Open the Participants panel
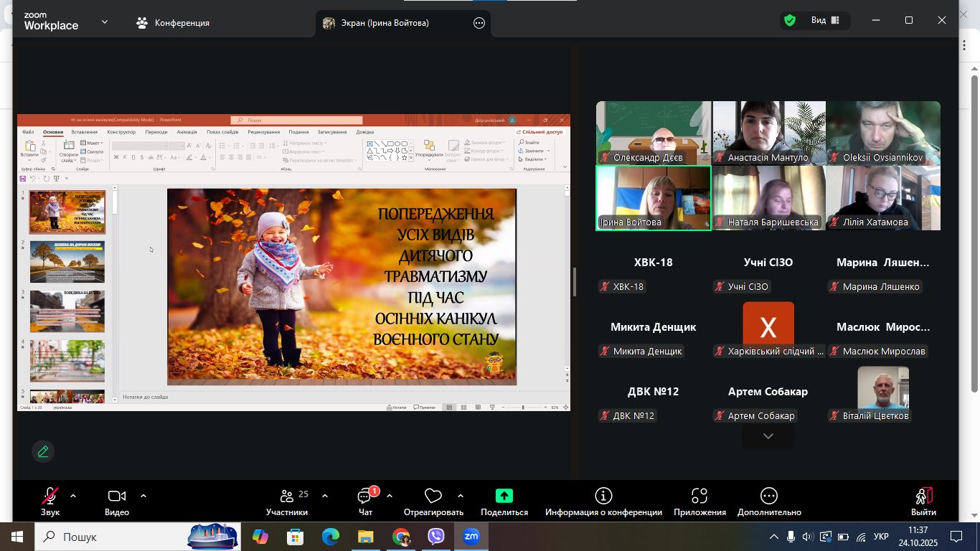Screen dimensions: 980x551 (x=287, y=502)
